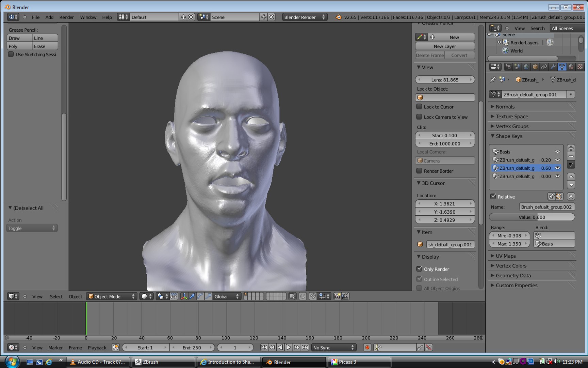Expand Vertex Groups panel

tap(512, 126)
